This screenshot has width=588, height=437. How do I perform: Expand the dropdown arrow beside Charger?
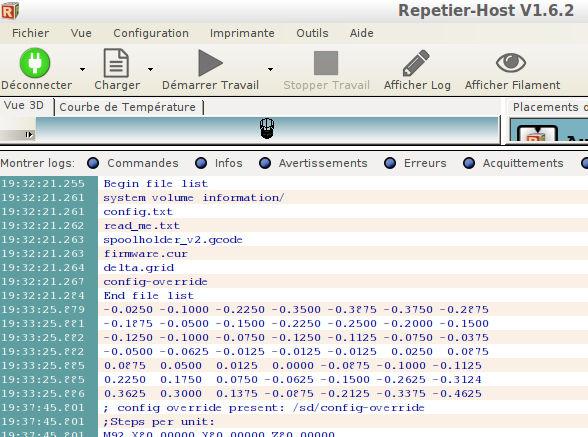150,69
